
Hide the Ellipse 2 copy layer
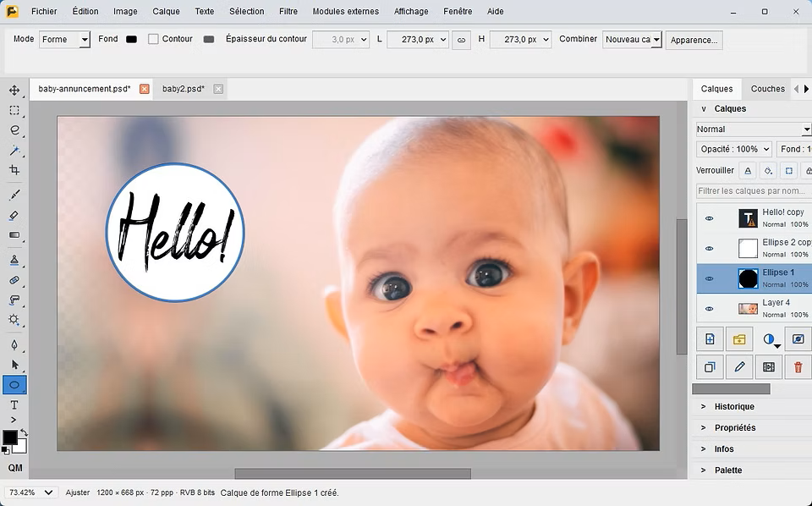point(710,249)
